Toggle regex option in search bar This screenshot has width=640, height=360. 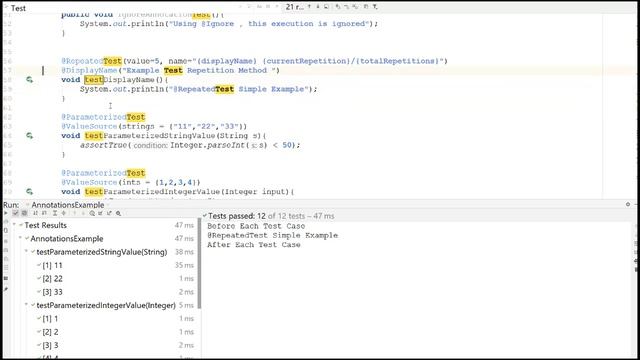pyautogui.click(x=277, y=7)
